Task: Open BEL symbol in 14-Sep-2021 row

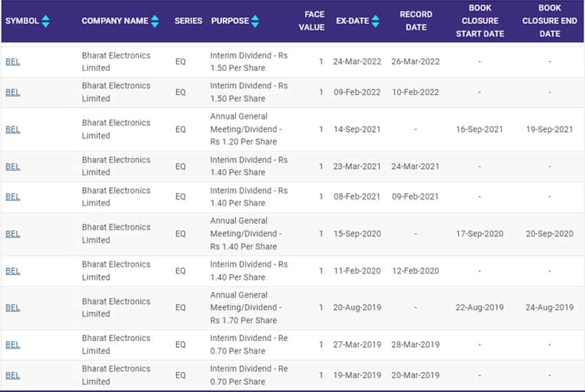Action: (x=12, y=129)
